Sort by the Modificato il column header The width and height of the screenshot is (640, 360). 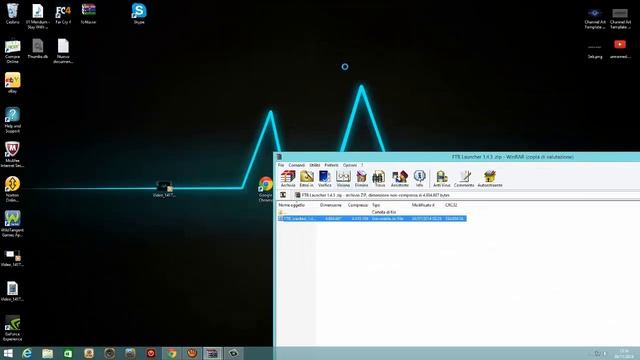pos(423,205)
